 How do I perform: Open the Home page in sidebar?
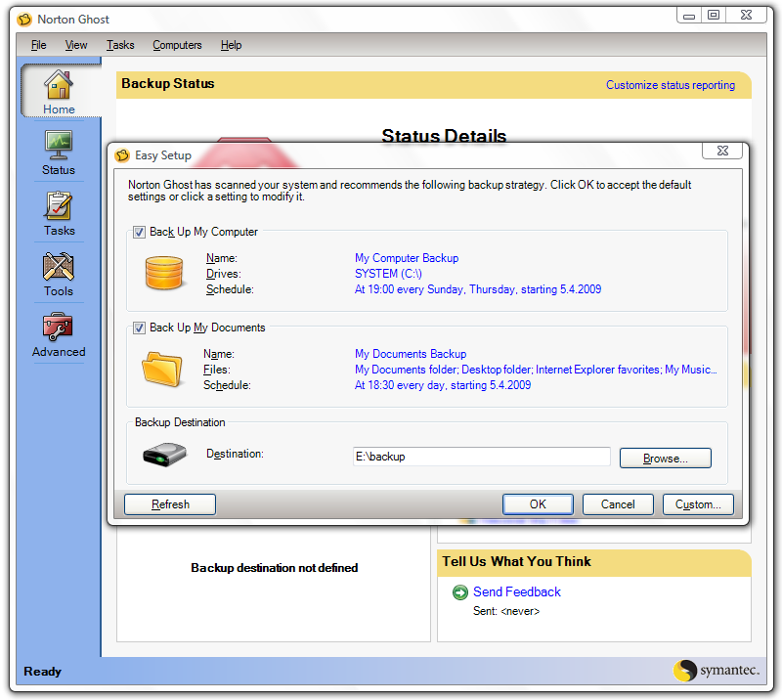[59, 92]
